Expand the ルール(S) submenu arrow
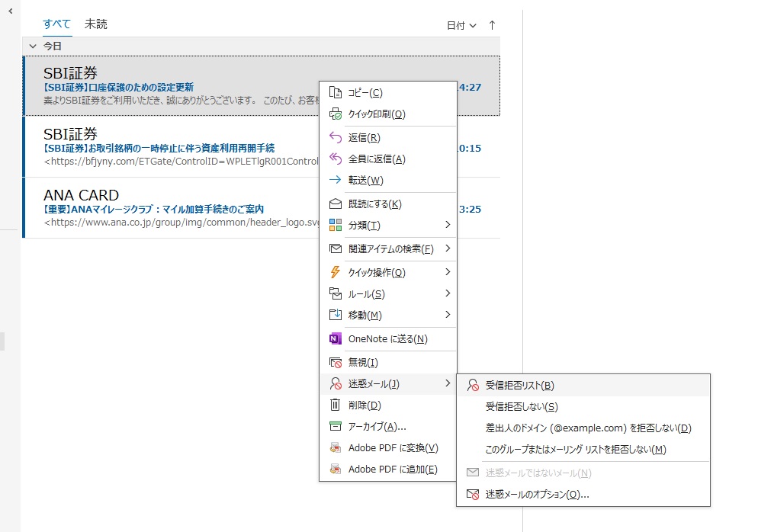 [448, 293]
